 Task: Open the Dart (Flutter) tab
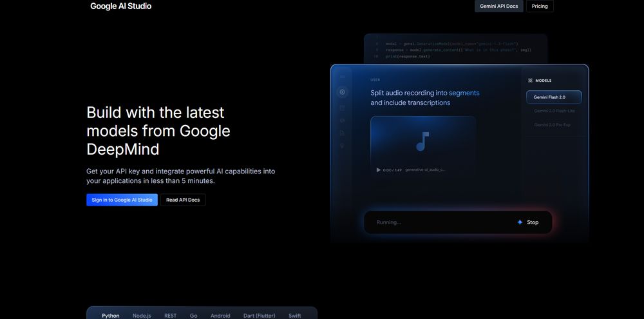click(x=259, y=315)
